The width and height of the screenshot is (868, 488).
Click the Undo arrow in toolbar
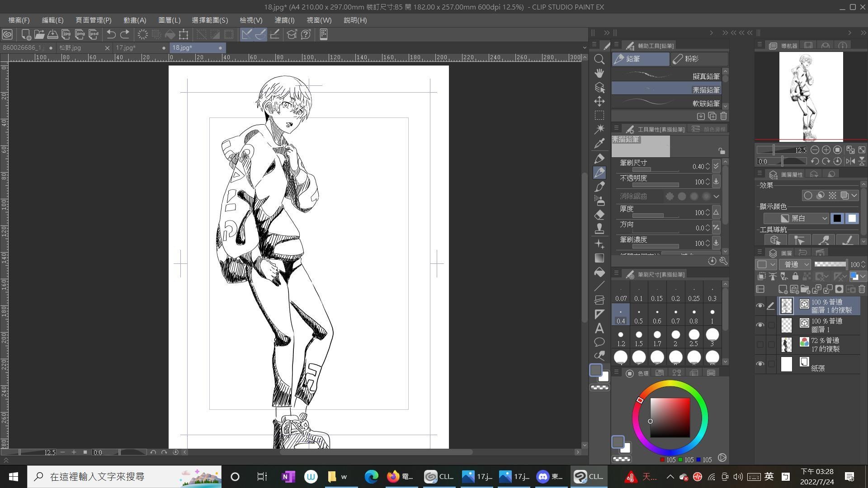[111, 34]
